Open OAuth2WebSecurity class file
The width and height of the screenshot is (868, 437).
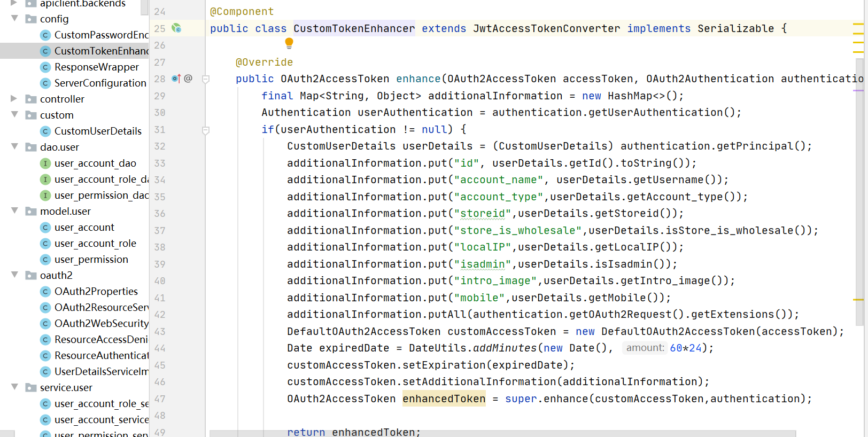pyautogui.click(x=102, y=323)
